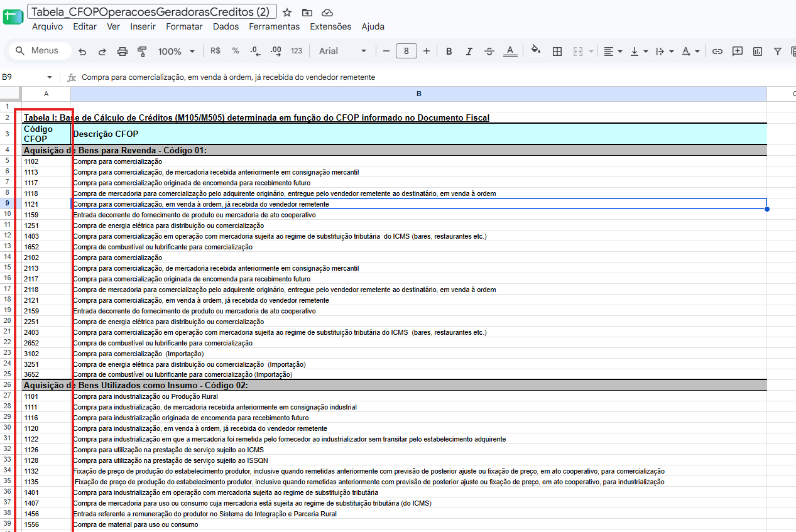Format as currency with R$ button
The image size is (796, 532).
point(215,51)
